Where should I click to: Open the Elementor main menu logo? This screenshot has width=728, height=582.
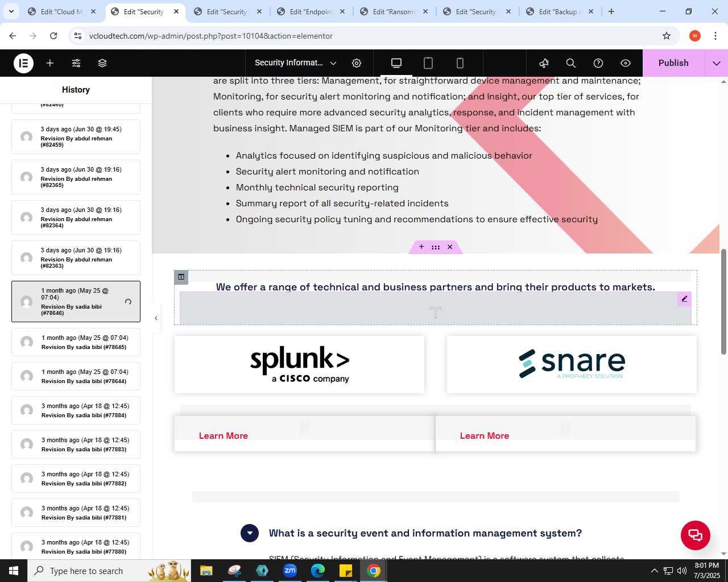[23, 63]
